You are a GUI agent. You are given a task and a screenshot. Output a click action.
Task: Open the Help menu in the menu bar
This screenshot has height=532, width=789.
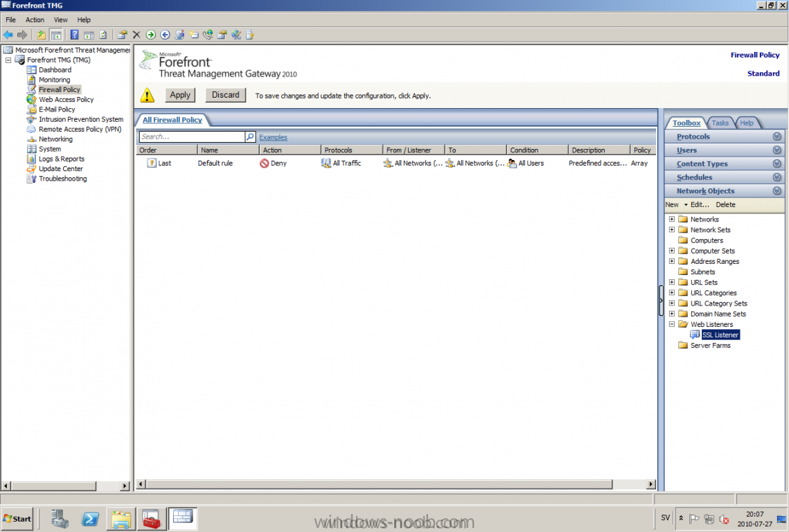84,19
